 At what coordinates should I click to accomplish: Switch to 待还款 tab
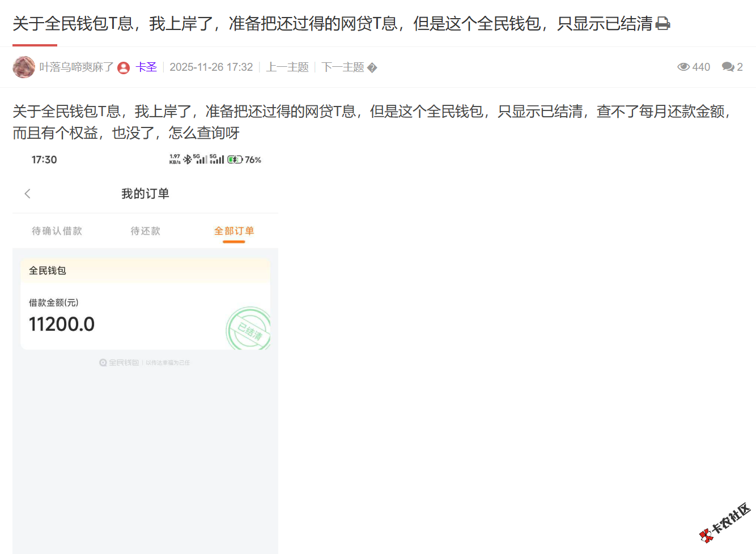pyautogui.click(x=145, y=231)
